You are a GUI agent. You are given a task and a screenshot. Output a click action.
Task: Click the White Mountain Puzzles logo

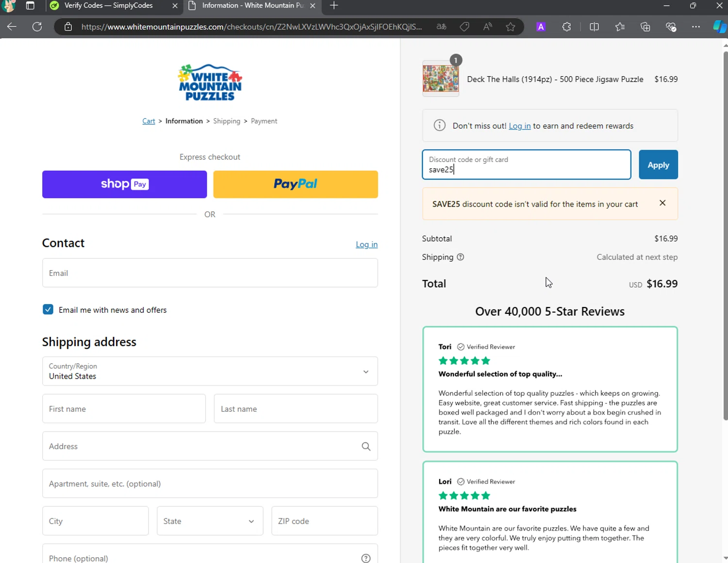point(210,82)
